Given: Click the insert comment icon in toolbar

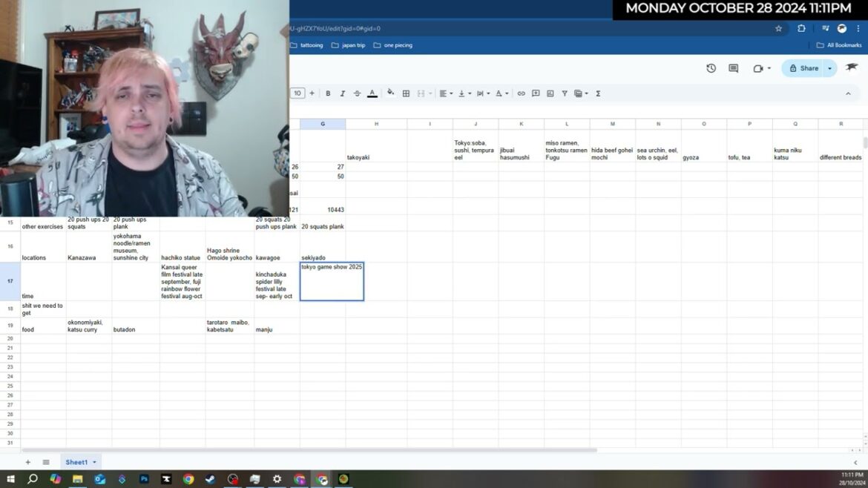Looking at the screenshot, I should (x=536, y=93).
